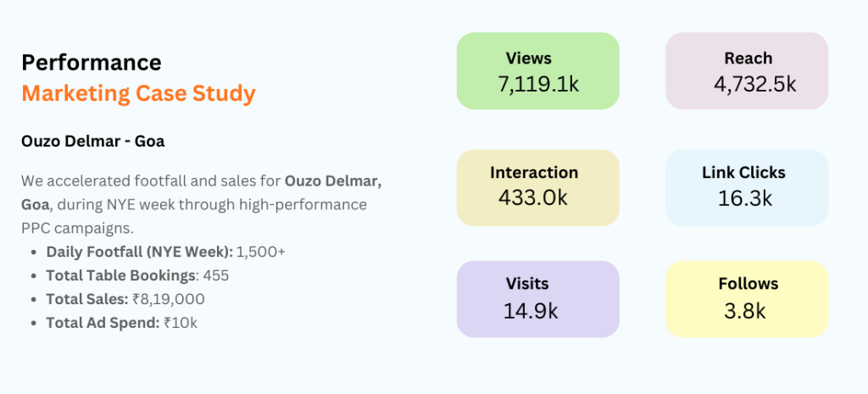The image size is (868, 394).
Task: Click the Visits label on purple card
Action: pos(527,284)
